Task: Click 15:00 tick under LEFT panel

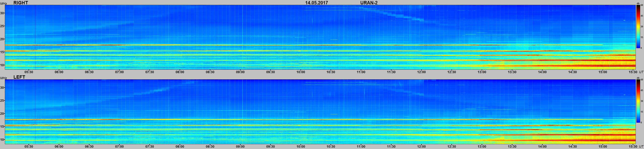Action: (x=603, y=146)
